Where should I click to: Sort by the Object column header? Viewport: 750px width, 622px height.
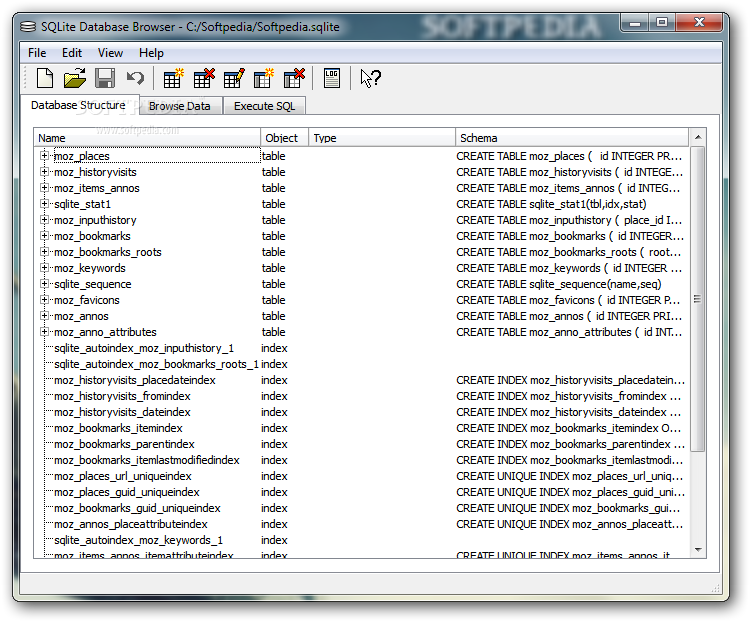coord(285,138)
